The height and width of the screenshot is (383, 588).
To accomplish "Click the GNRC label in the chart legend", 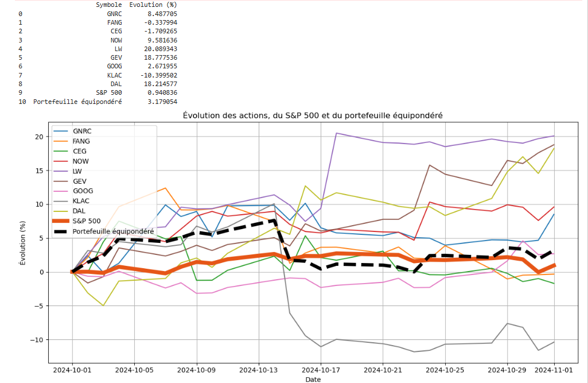I will coord(82,131).
